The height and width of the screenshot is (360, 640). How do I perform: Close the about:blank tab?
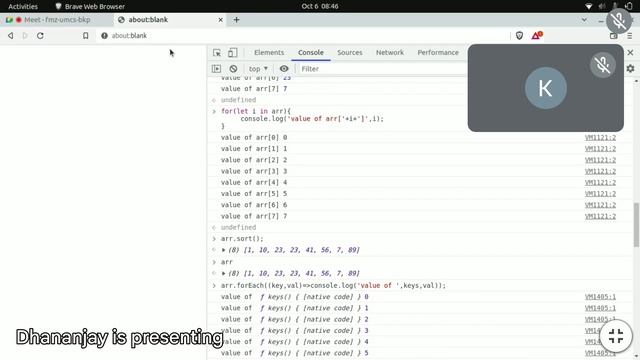click(220, 20)
